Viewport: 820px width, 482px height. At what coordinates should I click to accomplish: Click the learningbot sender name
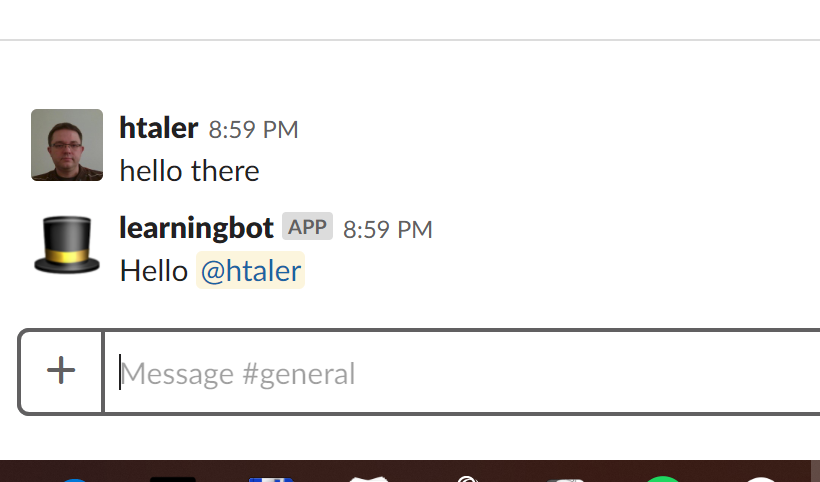[x=197, y=228]
